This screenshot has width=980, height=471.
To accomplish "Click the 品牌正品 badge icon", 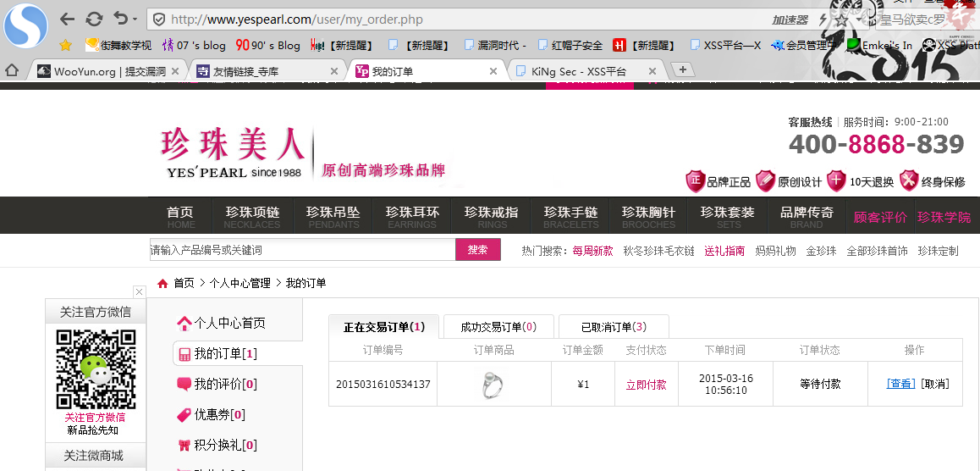I will [695, 180].
